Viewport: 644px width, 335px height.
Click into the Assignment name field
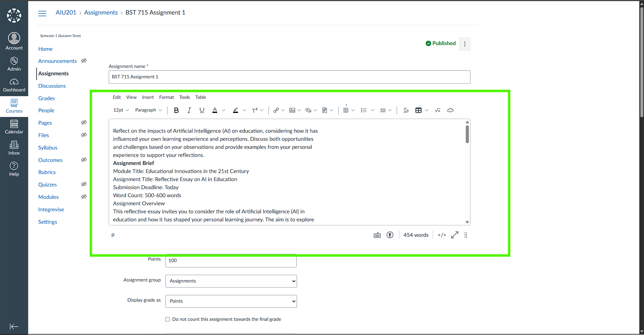coord(289,77)
